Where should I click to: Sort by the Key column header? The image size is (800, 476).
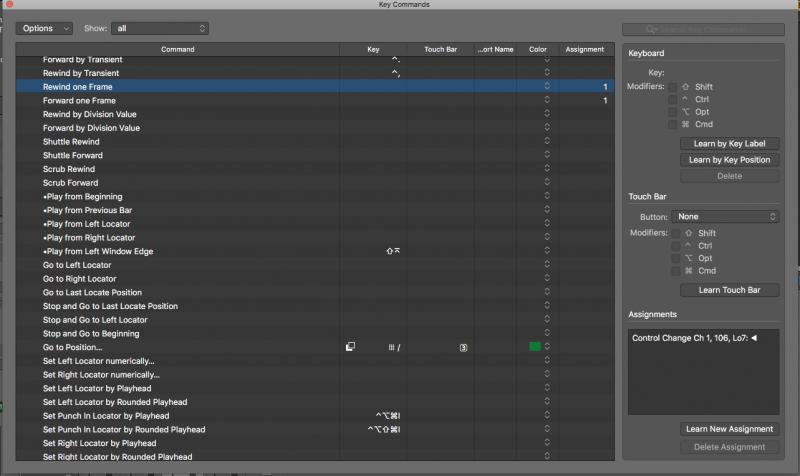tap(373, 49)
